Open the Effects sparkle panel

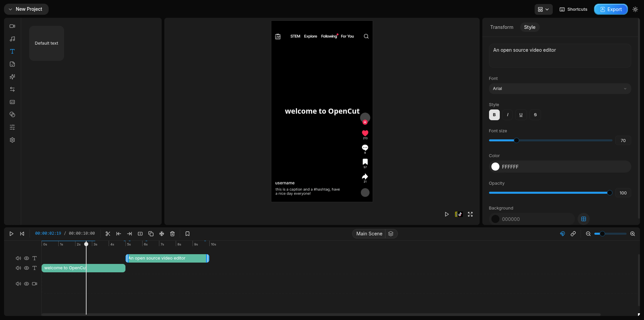coord(12,77)
